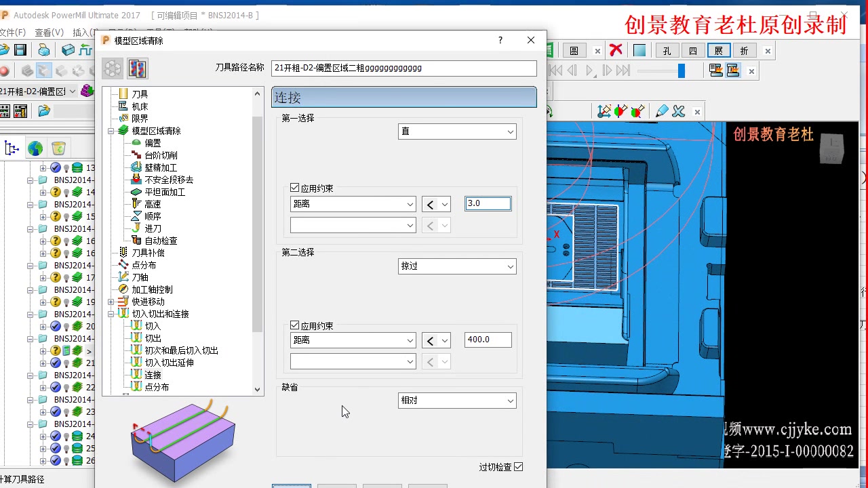Toggle first 应用约束 checkbox
Screen dimensions: 868x488
(294, 188)
